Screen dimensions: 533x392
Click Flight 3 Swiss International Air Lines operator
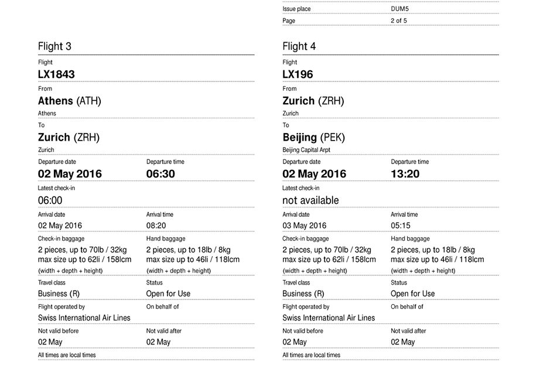click(84, 318)
